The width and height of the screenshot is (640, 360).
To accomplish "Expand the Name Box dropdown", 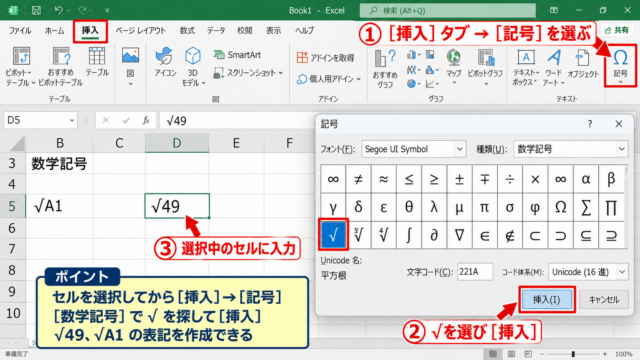I will (x=72, y=120).
